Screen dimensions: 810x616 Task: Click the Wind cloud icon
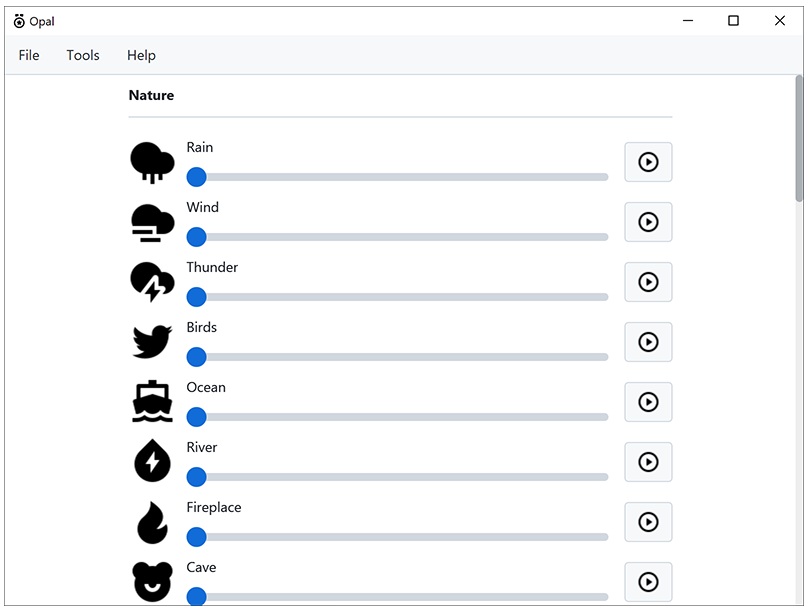tap(152, 222)
